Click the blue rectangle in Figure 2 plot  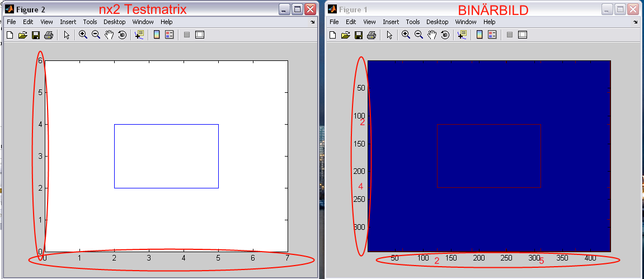pyautogui.click(x=166, y=124)
